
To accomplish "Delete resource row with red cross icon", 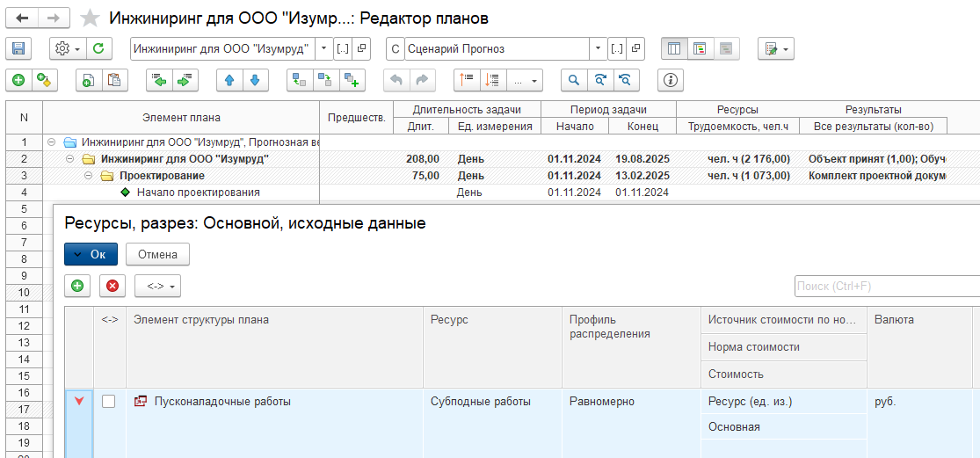I will tap(113, 286).
